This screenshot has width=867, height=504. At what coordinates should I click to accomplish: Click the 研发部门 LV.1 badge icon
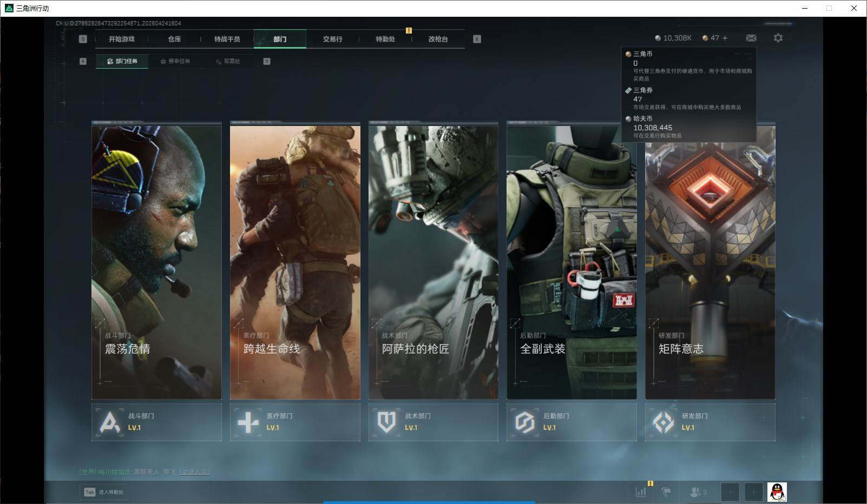click(x=664, y=422)
